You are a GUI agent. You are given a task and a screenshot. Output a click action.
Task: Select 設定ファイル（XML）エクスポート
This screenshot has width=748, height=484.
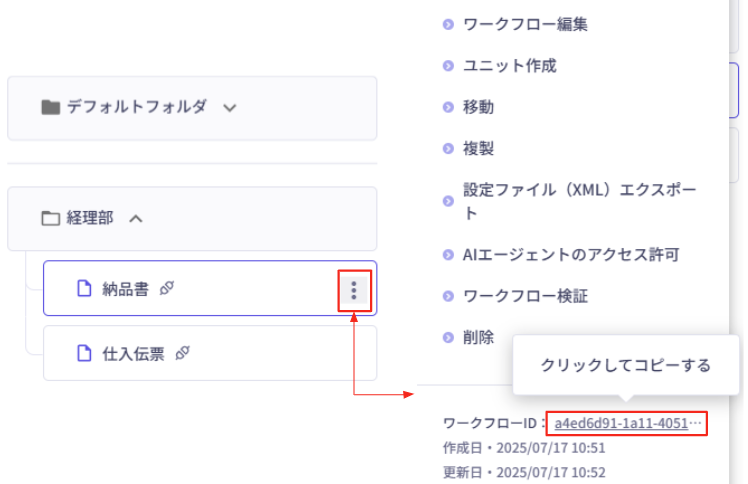(579, 201)
